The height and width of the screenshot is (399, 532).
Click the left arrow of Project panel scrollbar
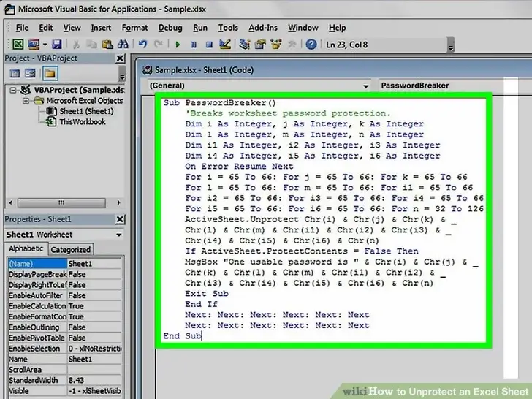(x=11, y=203)
